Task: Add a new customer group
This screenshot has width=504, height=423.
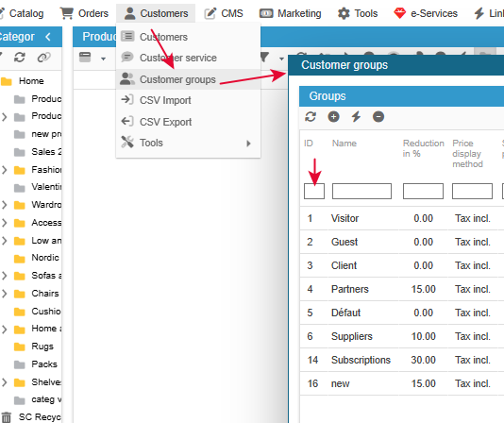Action: point(333,116)
